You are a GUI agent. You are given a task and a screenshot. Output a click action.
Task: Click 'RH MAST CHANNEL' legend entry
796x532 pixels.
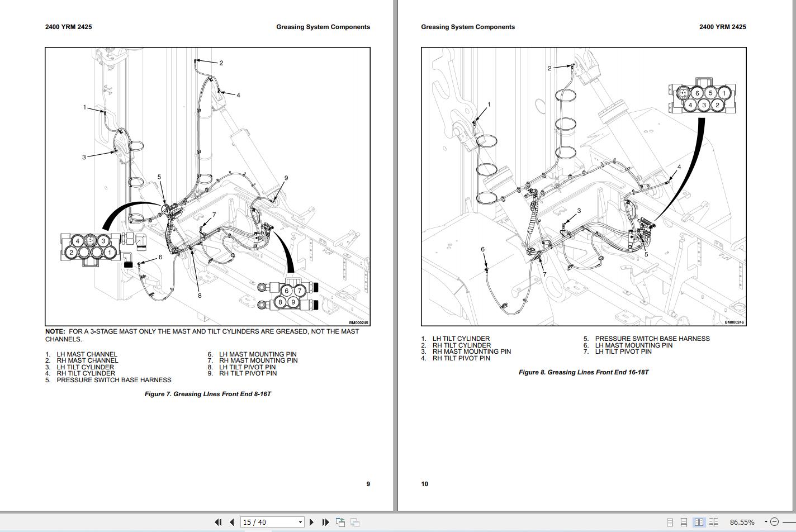pyautogui.click(x=87, y=360)
